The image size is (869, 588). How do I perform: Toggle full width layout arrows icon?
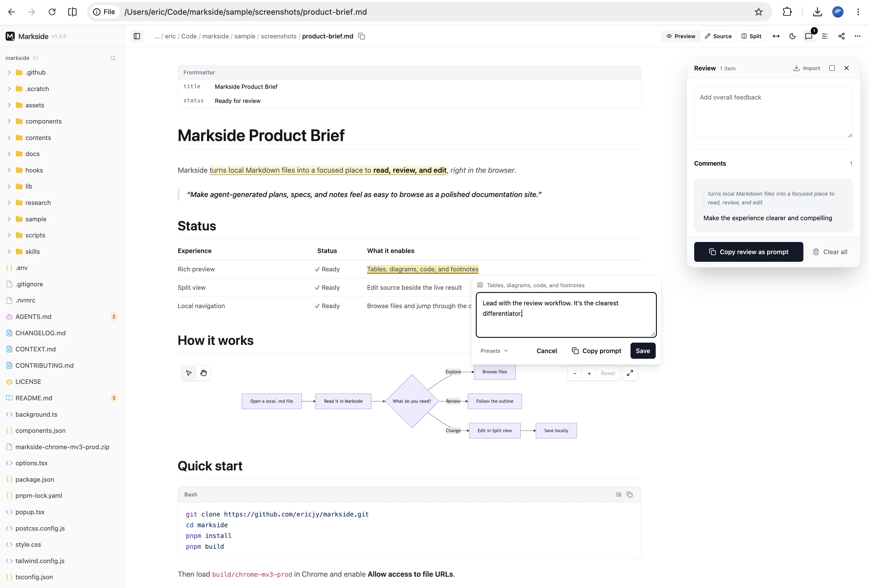click(x=776, y=36)
